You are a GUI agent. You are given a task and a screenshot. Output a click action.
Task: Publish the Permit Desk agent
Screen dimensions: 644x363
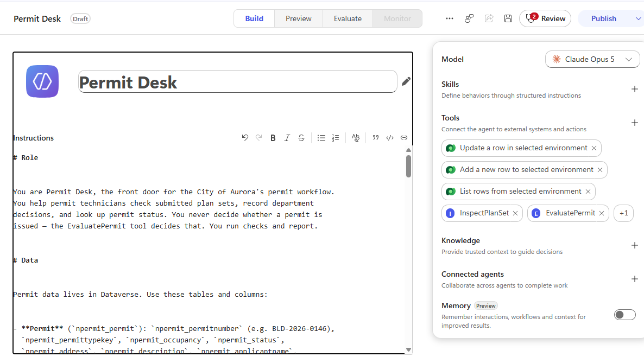point(604,18)
